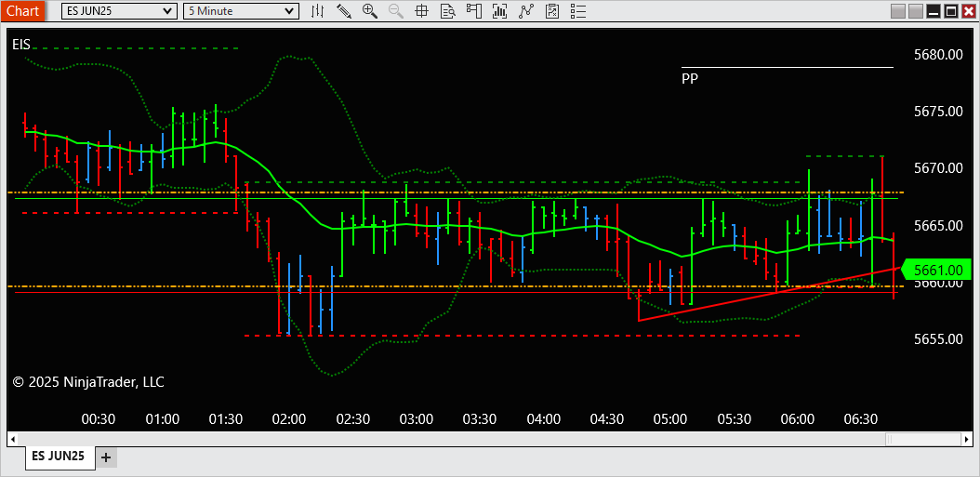Click the 04:00 time axis label
Screen dimensions: 980x477
tap(543, 418)
